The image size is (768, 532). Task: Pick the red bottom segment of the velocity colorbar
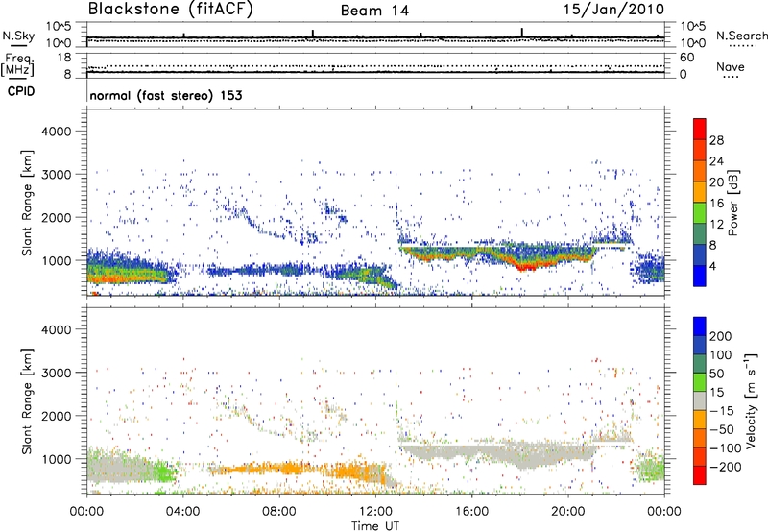700,475
